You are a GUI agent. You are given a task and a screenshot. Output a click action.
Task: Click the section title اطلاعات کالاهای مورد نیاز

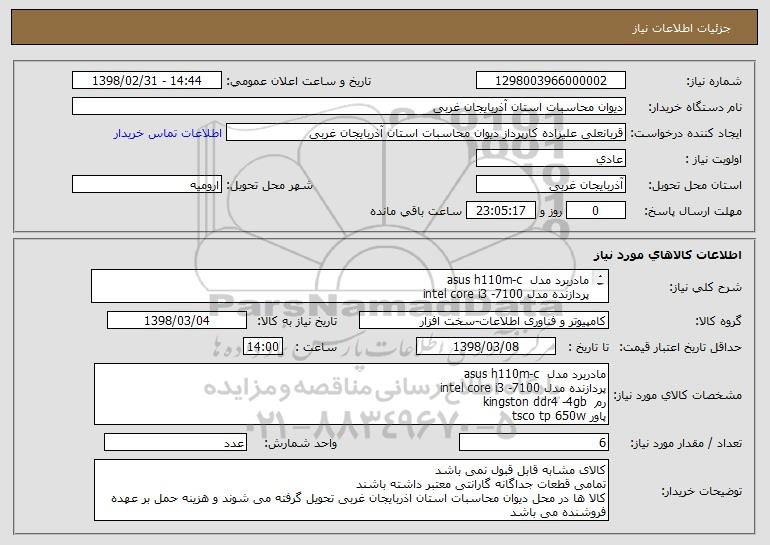click(667, 254)
